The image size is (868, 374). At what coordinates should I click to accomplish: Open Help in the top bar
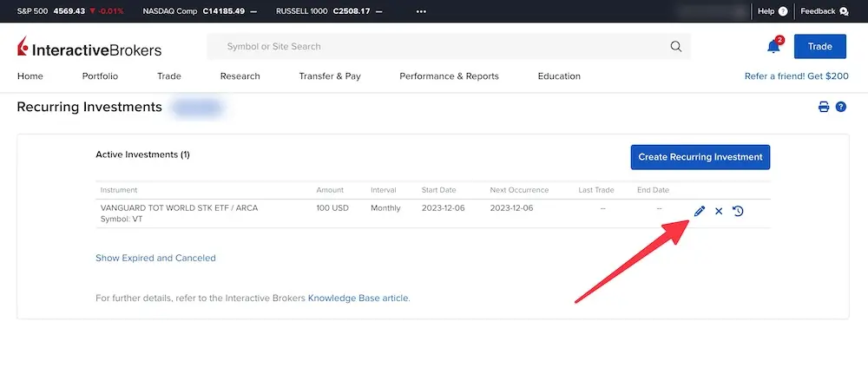coord(773,11)
